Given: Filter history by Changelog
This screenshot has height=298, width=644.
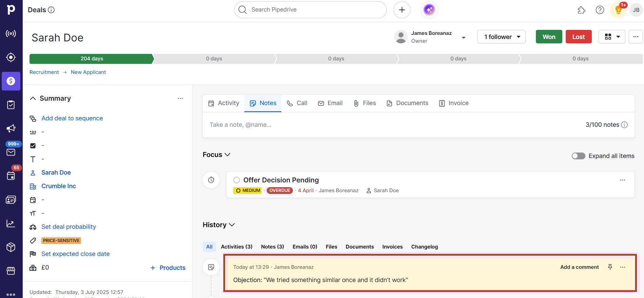Looking at the screenshot, I should click(425, 247).
